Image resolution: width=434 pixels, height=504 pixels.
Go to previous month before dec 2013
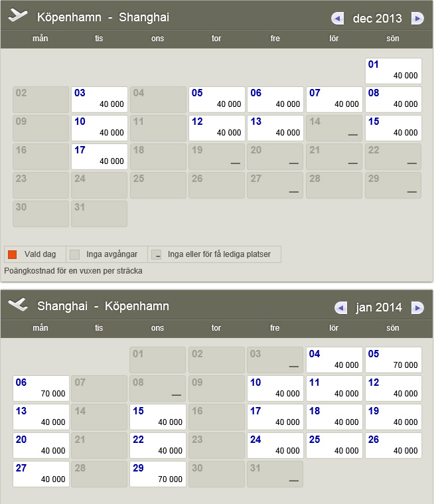click(337, 19)
